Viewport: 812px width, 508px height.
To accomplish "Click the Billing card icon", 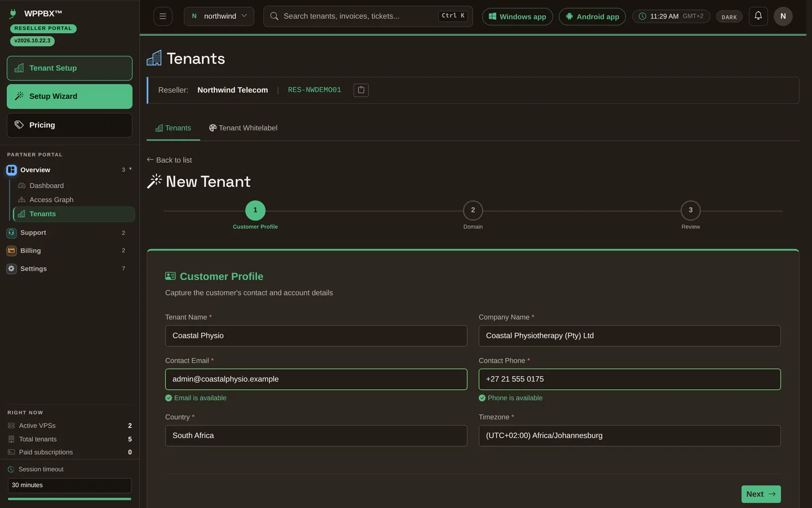I will 11,251.
